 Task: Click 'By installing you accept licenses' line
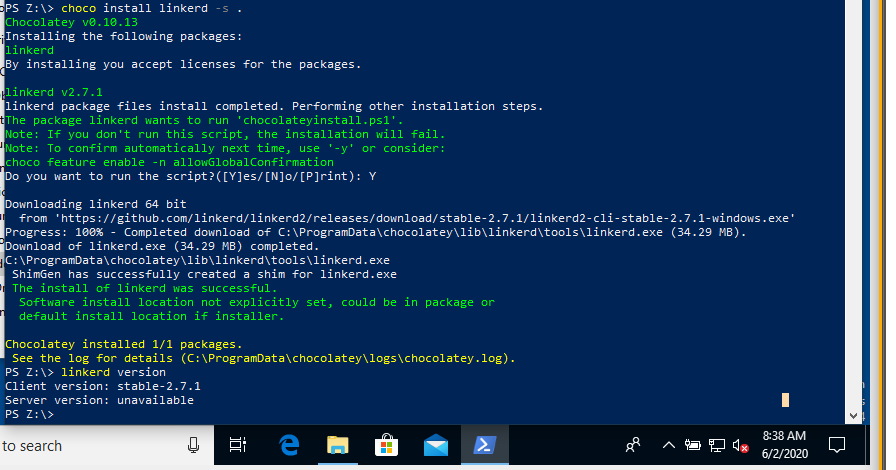click(x=183, y=65)
